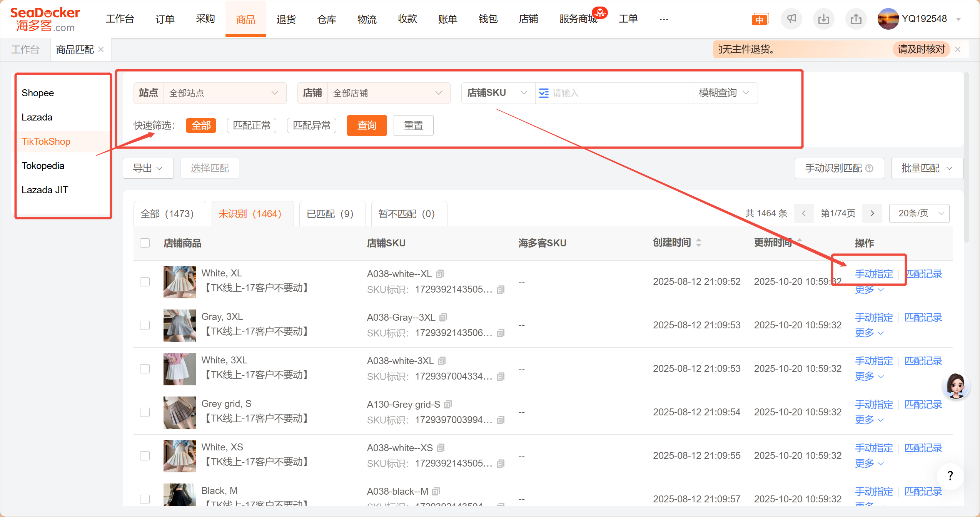
Task: Click the announcement megaphone icon
Action: [791, 19]
